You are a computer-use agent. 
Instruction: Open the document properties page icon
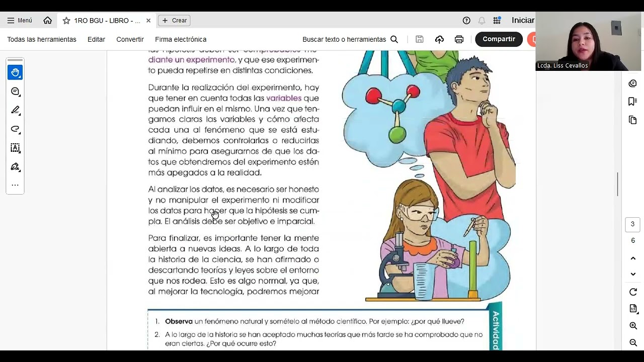633,309
